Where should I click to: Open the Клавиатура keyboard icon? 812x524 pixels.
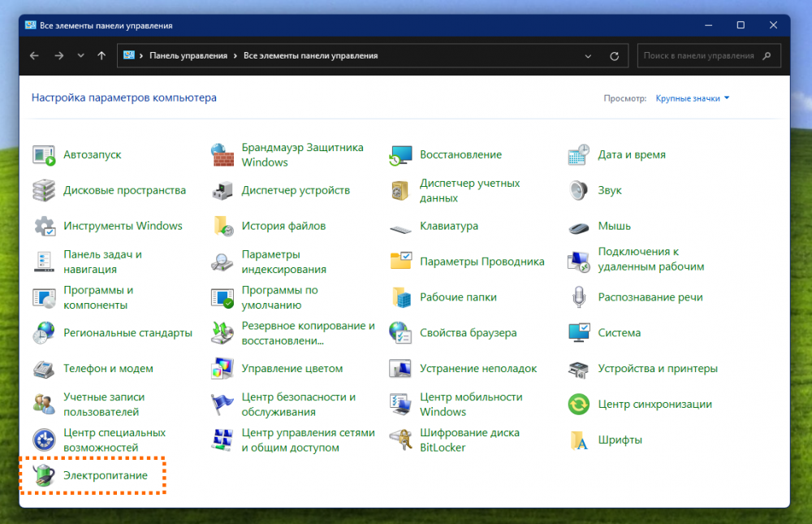pyautogui.click(x=400, y=227)
